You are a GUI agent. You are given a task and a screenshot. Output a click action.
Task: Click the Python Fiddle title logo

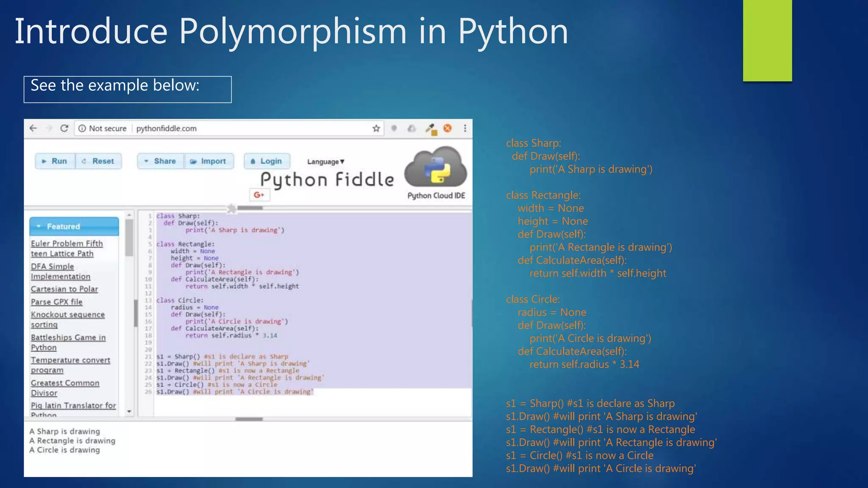[327, 180]
